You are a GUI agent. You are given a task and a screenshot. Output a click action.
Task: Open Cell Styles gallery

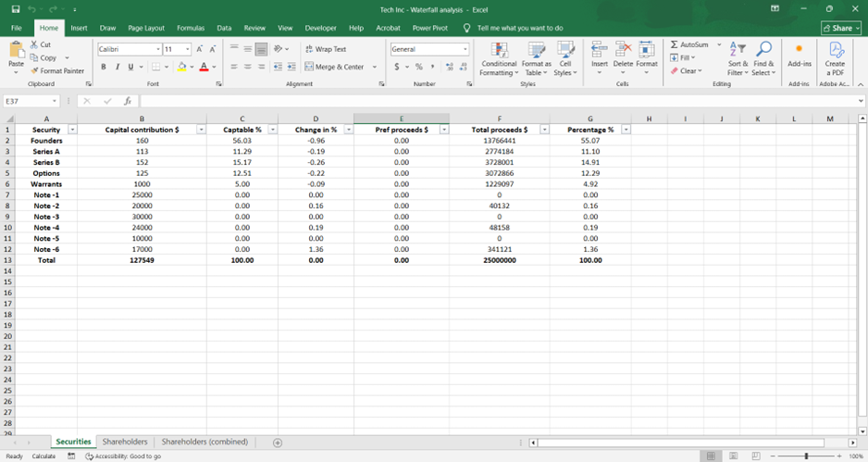pos(565,60)
